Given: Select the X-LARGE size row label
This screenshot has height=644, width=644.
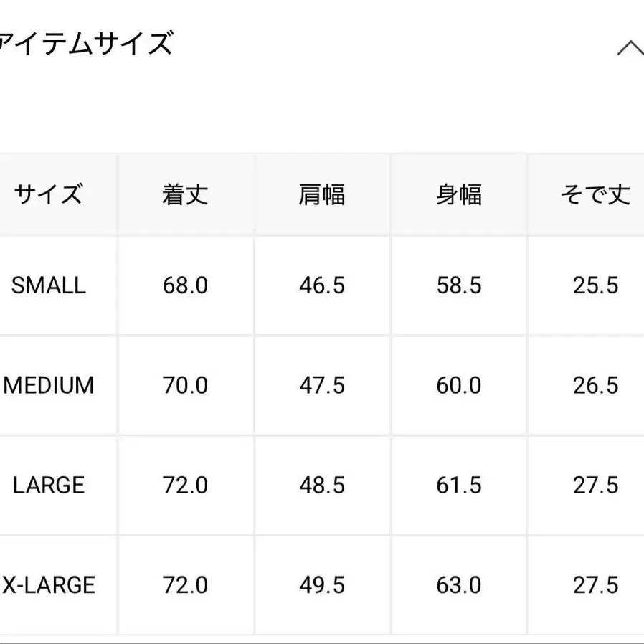Looking at the screenshot, I should (x=49, y=585).
